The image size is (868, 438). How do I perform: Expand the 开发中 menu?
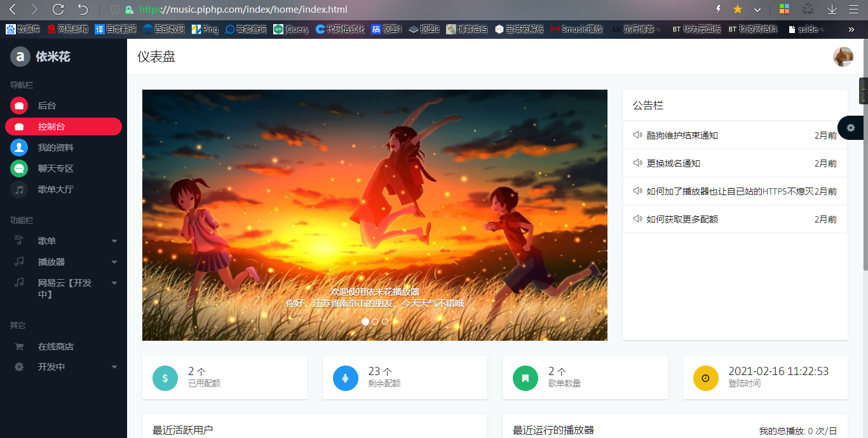(x=114, y=367)
